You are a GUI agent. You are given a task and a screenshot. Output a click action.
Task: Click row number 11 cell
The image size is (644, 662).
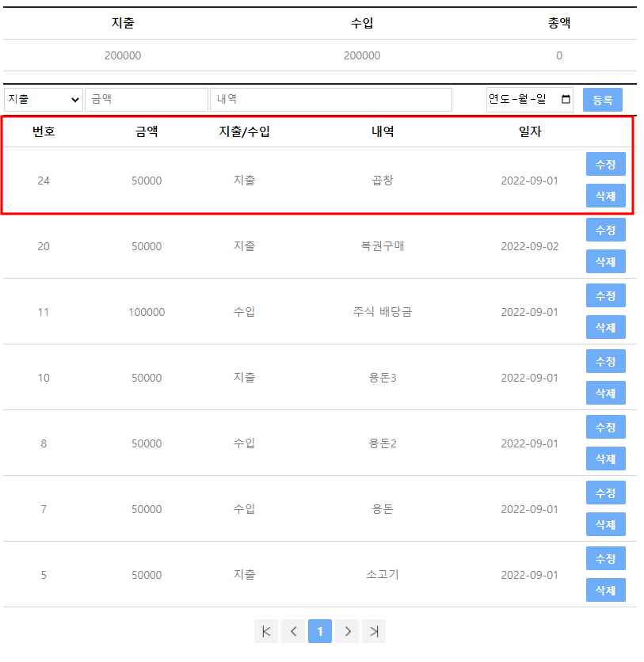click(44, 312)
